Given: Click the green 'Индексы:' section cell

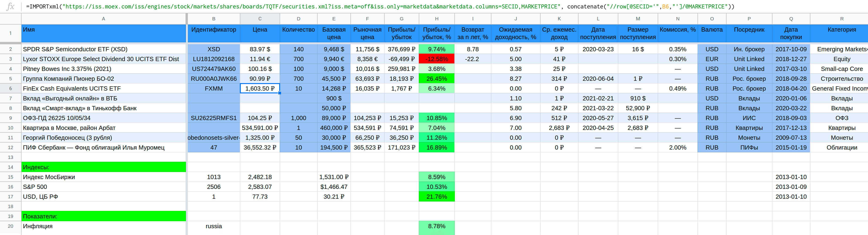Looking at the screenshot, I should click(104, 167).
